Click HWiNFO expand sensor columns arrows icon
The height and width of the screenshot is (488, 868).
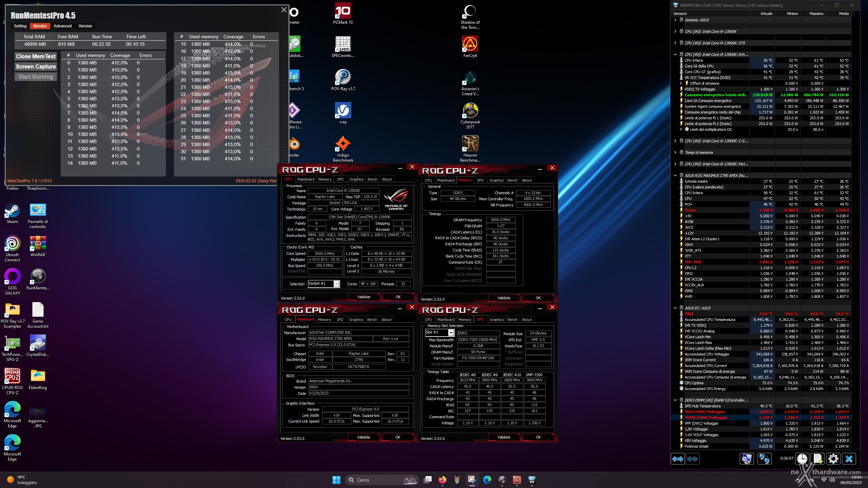tap(678, 459)
